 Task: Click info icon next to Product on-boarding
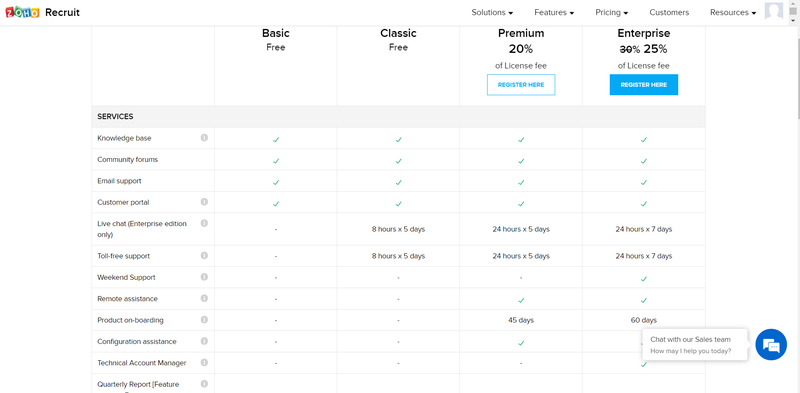204,320
